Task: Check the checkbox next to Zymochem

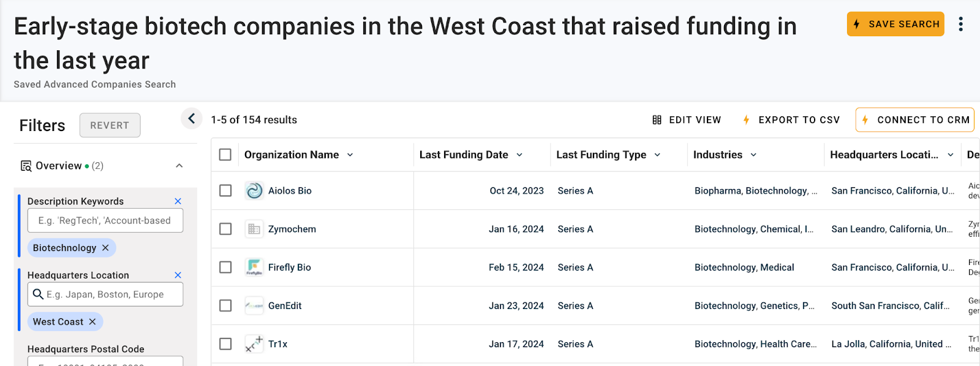Action: (x=225, y=229)
